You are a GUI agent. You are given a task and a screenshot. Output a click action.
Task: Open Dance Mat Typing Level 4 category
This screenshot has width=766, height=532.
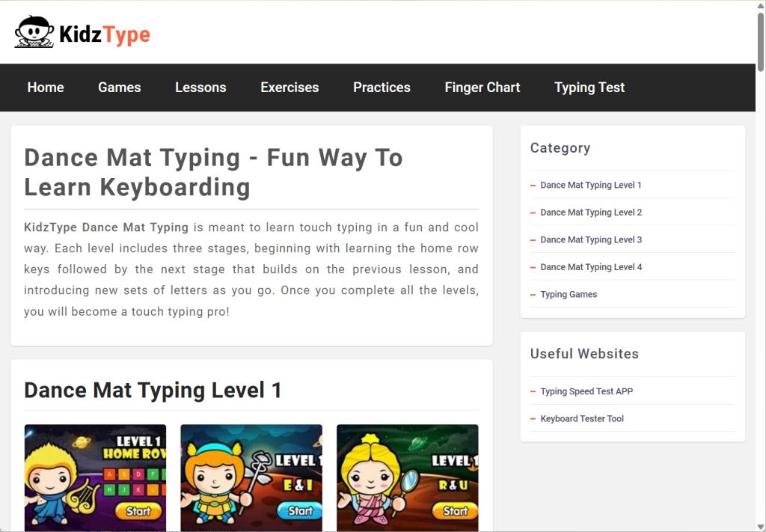pyautogui.click(x=590, y=267)
